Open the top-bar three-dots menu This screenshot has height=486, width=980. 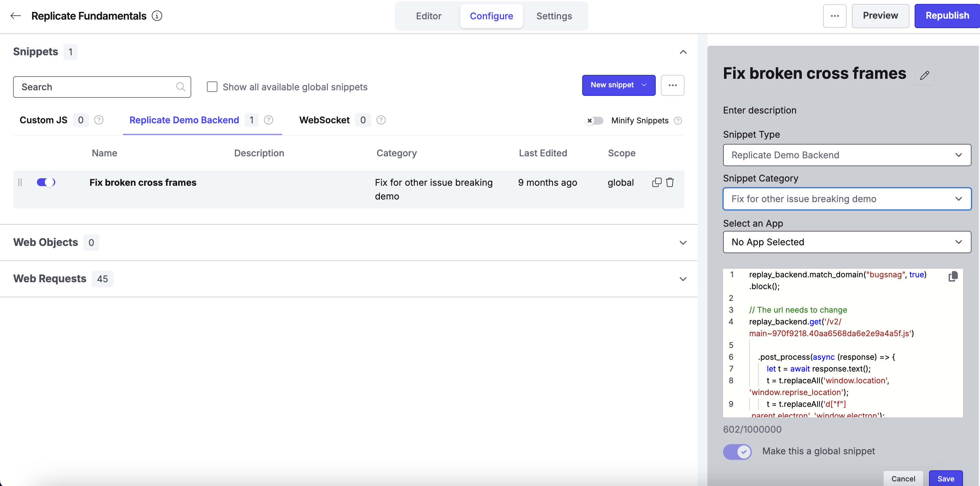coord(835,16)
